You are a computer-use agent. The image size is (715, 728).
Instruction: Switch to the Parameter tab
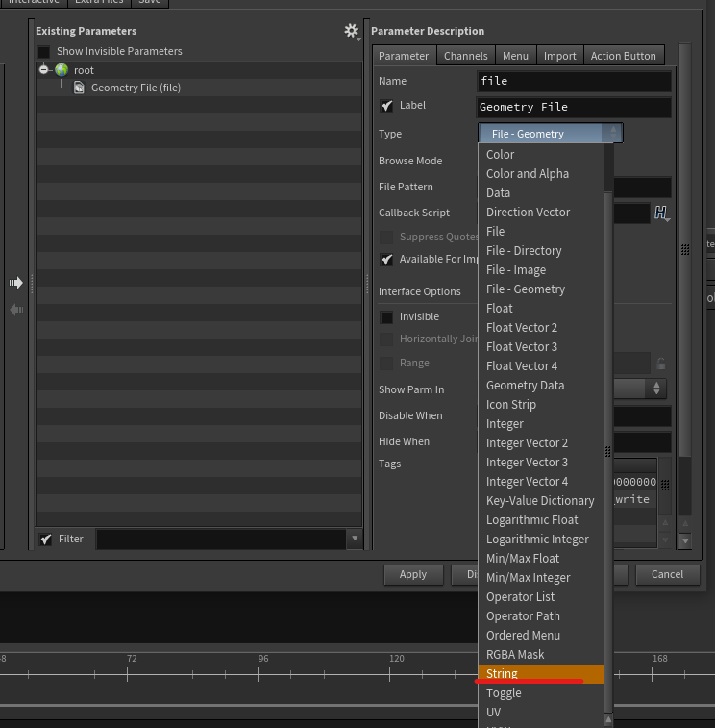(404, 56)
